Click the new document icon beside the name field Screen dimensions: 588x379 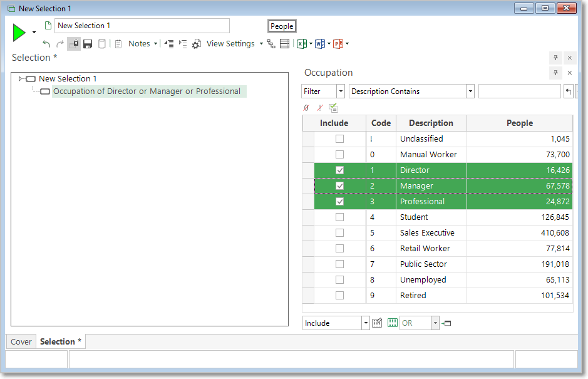pos(48,26)
